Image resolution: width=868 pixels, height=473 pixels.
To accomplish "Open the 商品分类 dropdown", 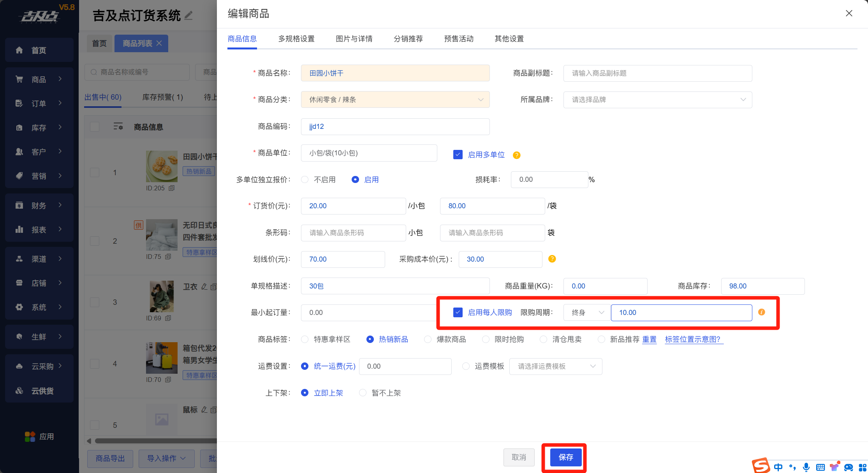I will (395, 100).
